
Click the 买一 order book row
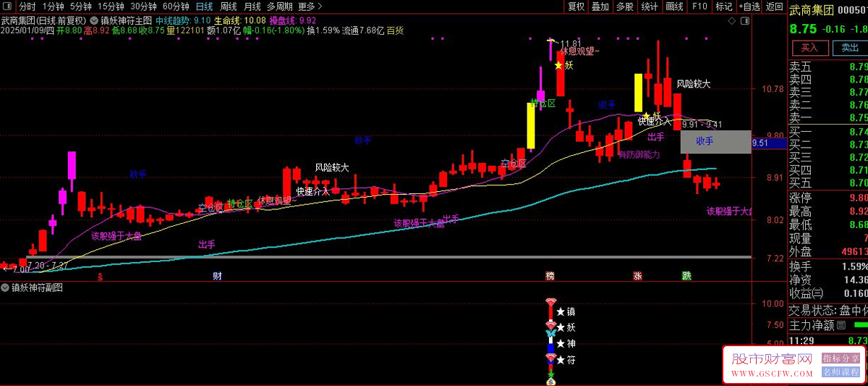pos(828,132)
